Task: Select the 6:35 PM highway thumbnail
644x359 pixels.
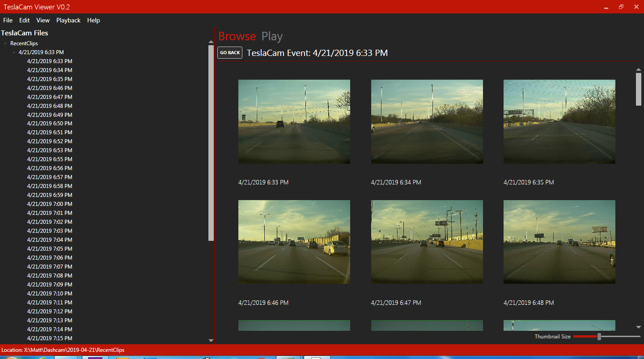Action: point(559,121)
